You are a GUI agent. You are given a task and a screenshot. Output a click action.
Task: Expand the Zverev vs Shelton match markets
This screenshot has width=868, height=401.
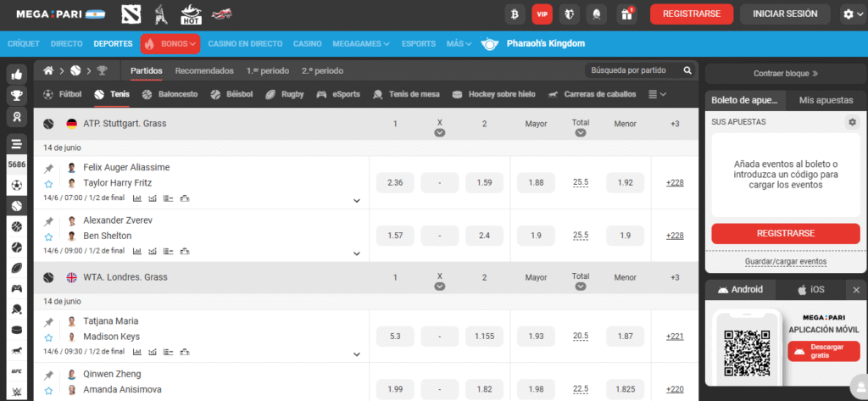pos(357,253)
